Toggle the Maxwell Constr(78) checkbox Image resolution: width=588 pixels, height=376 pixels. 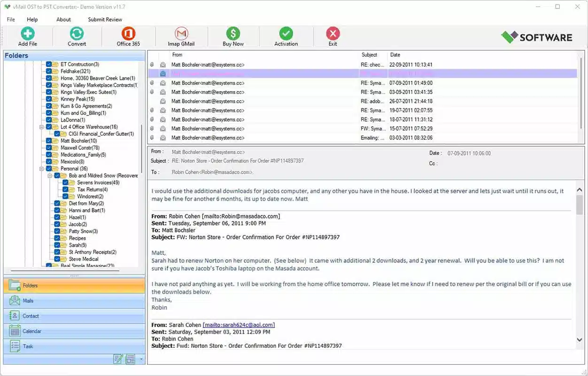[49, 148]
